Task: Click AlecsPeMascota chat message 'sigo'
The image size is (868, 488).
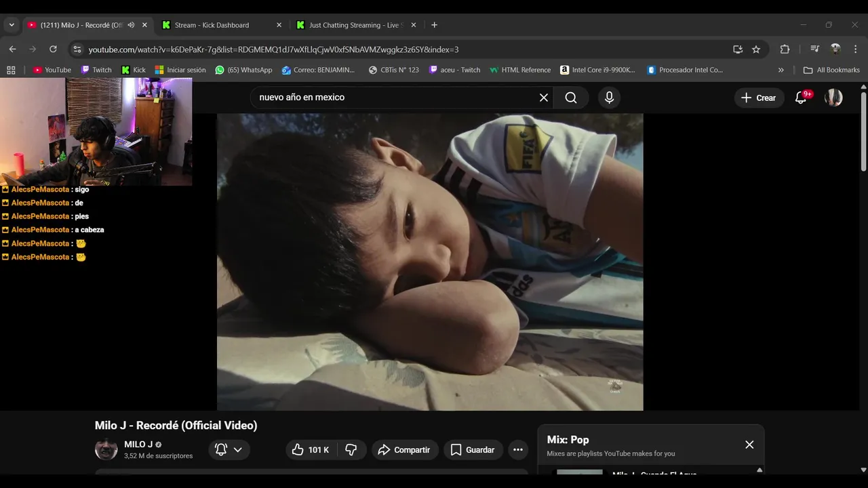Action: click(x=45, y=189)
